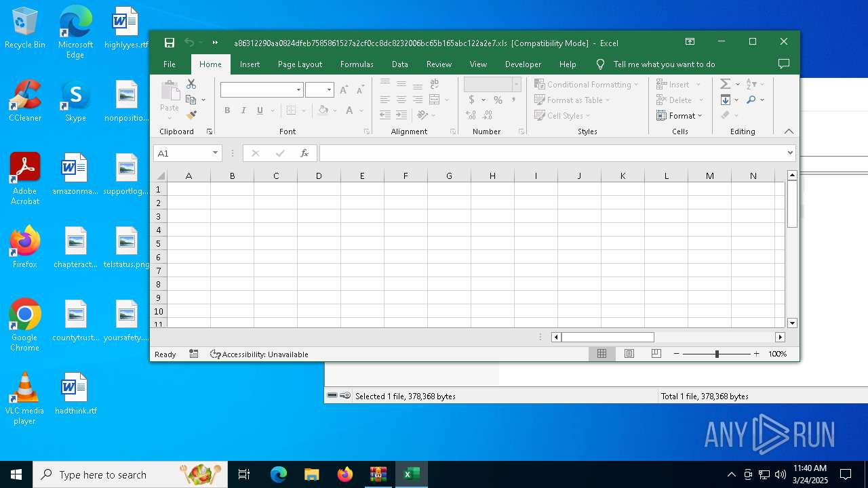
Task: Click the Fill down-arrow icon in Editing
Action: [x=726, y=100]
